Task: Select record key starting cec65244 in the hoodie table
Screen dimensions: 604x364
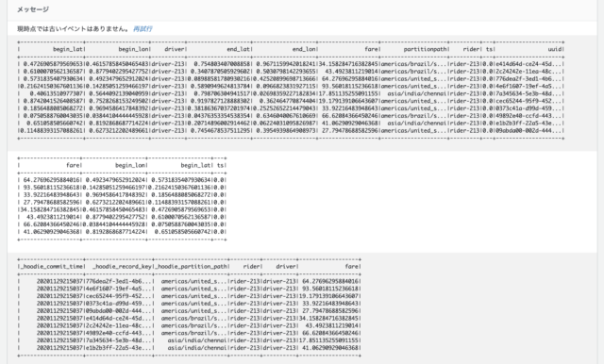Action: [120, 296]
